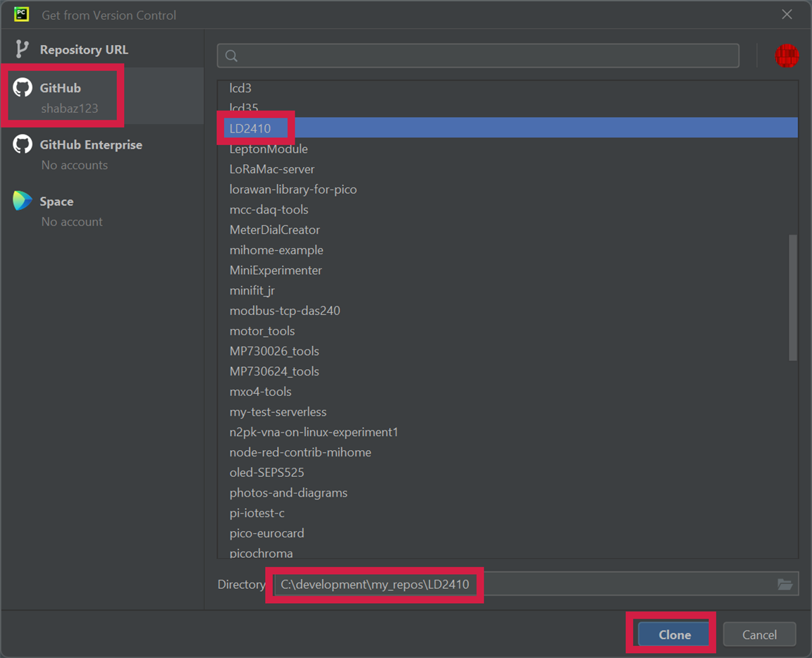Switch to the GitHub Enterprise tab
This screenshot has width=812, height=658.
102,154
